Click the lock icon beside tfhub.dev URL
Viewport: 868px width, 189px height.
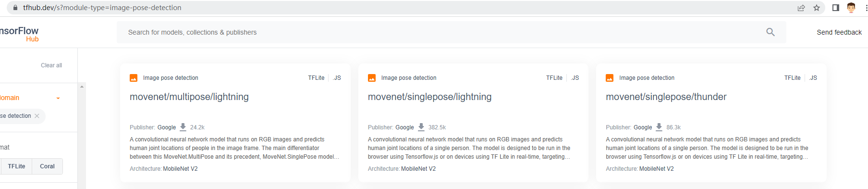click(15, 8)
